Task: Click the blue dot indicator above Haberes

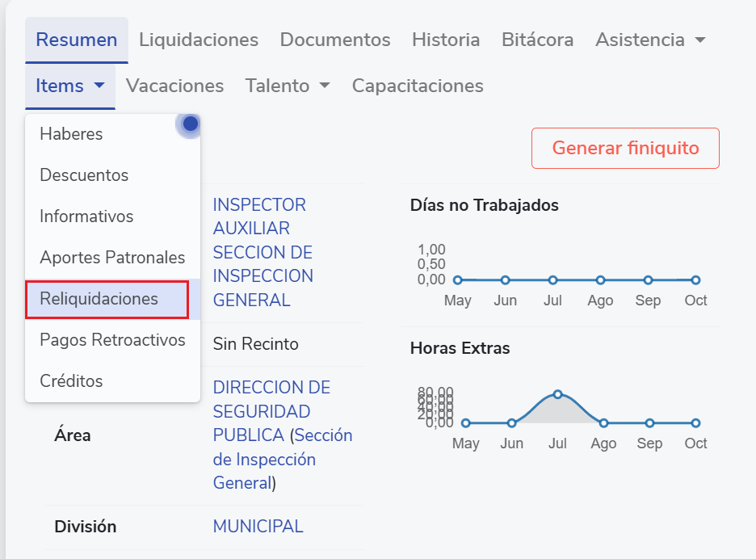Action: [191, 124]
